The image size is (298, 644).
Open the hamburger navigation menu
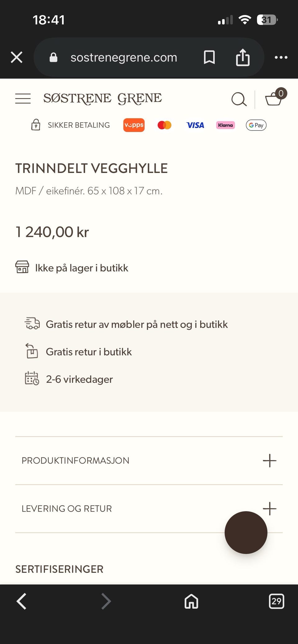pyautogui.click(x=23, y=99)
